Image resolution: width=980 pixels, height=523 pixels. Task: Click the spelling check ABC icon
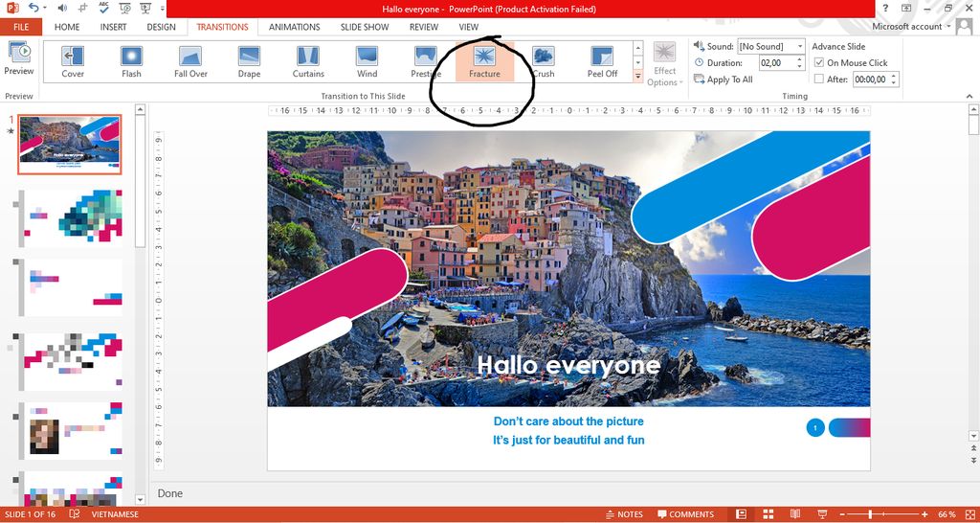(104, 8)
